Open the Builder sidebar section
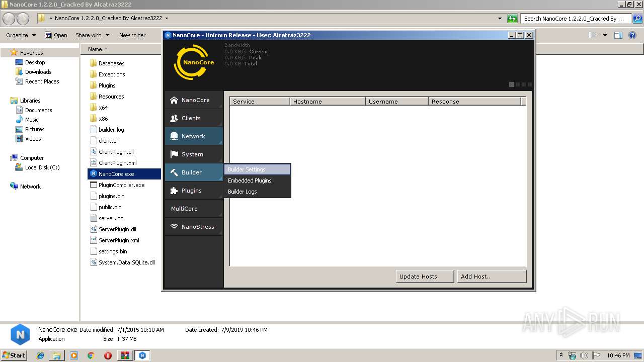This screenshot has height=362, width=644. tap(194, 172)
